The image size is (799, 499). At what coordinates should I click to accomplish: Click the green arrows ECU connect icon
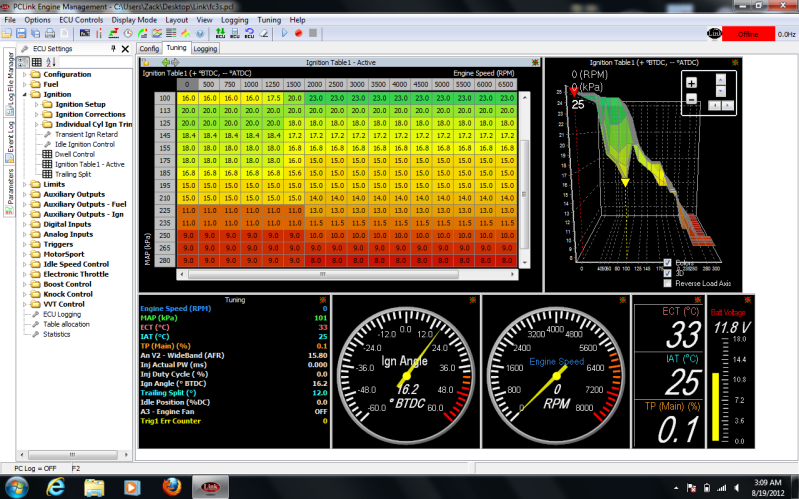pyautogui.click(x=220, y=34)
